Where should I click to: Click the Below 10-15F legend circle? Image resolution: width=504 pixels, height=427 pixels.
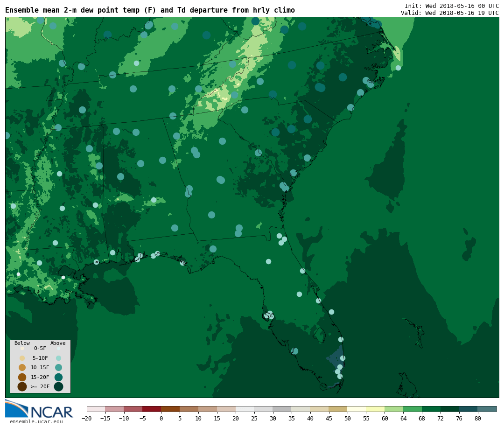click(22, 367)
